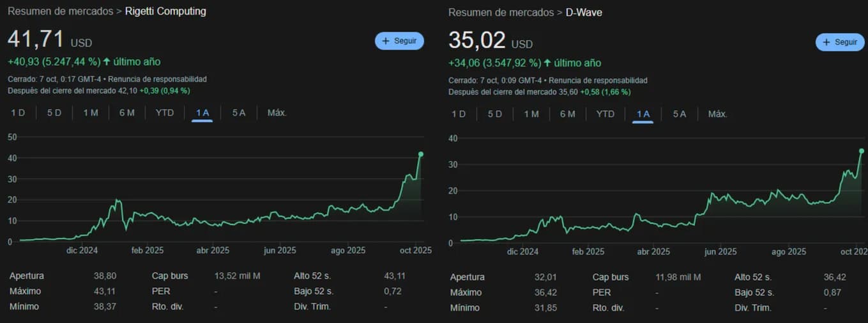Select 1 D range on Rigetti chart
Viewport: 868px width, 323px height.
18,113
